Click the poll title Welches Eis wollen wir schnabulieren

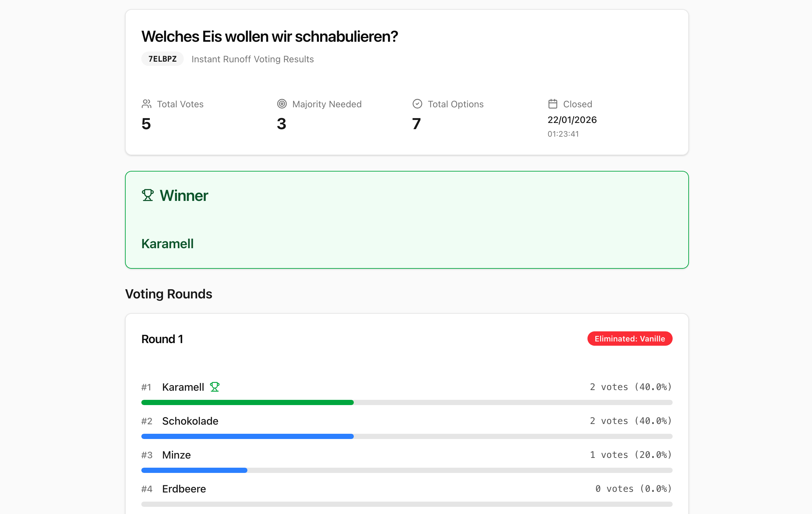pos(270,37)
